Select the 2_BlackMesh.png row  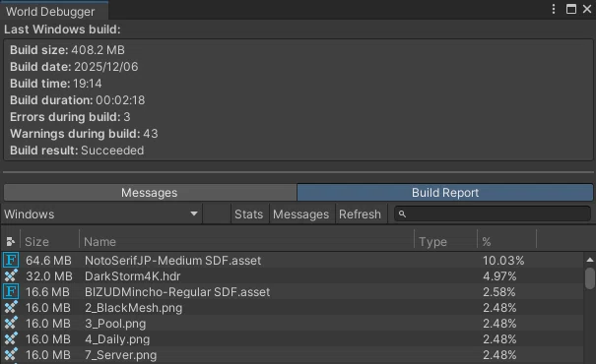[x=292, y=308]
